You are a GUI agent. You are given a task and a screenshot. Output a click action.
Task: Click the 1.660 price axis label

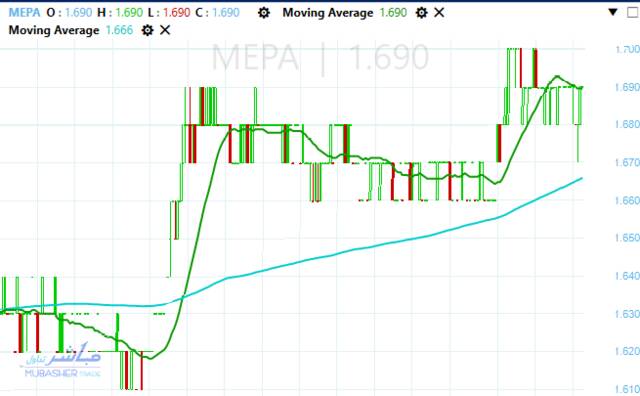[x=627, y=200]
